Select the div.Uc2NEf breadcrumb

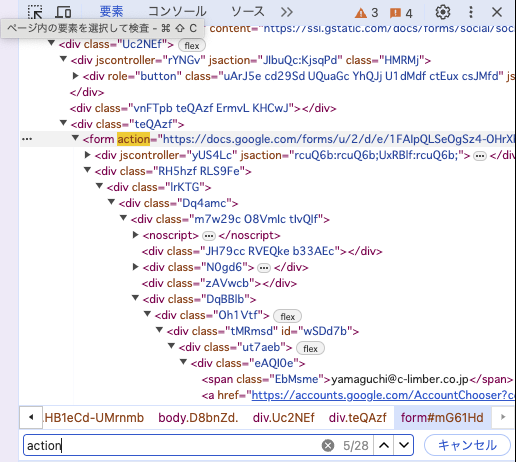tap(284, 418)
